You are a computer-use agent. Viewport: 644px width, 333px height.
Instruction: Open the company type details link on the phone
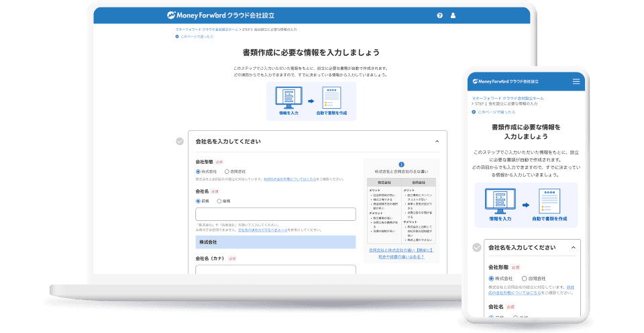[x=531, y=290]
